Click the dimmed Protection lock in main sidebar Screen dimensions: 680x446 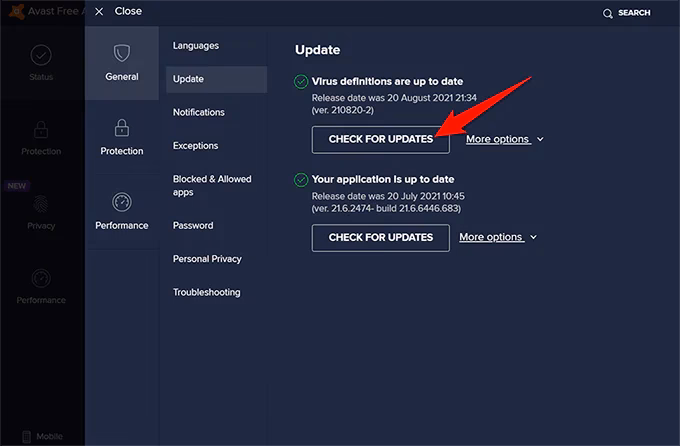pyautogui.click(x=41, y=130)
